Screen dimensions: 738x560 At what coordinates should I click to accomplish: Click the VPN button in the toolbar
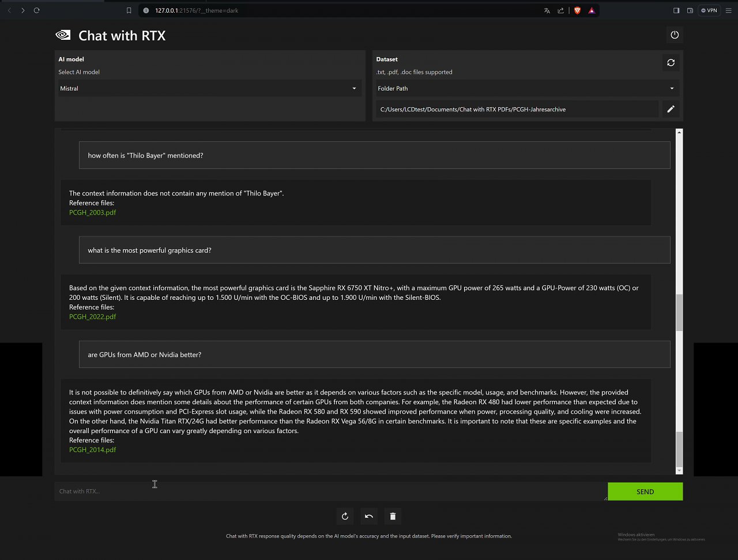[x=709, y=10]
